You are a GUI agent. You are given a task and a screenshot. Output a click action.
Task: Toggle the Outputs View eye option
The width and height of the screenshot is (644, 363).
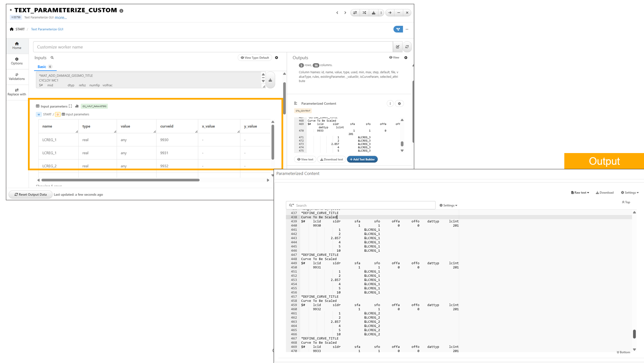click(394, 58)
